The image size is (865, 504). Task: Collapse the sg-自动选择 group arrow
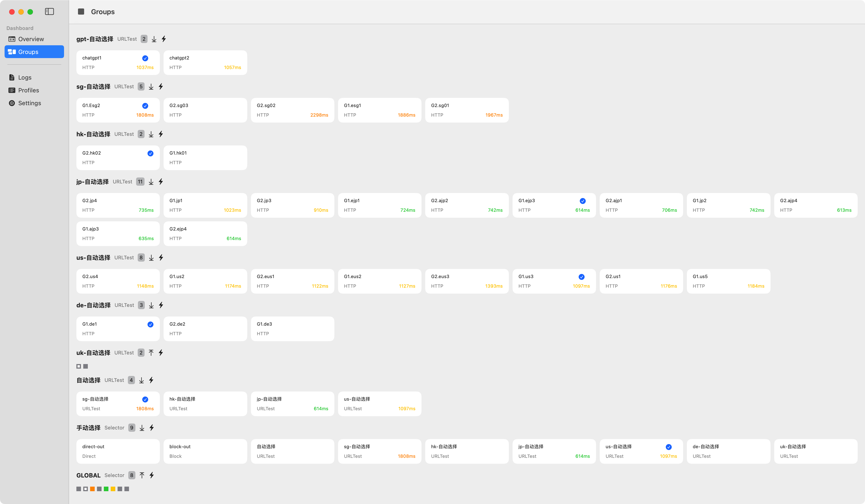(151, 86)
